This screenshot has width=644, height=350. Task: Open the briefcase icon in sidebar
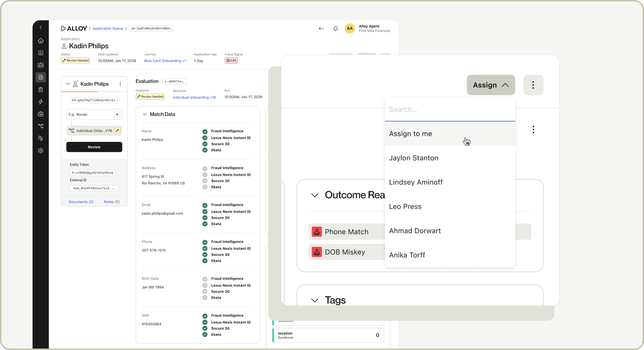41,114
